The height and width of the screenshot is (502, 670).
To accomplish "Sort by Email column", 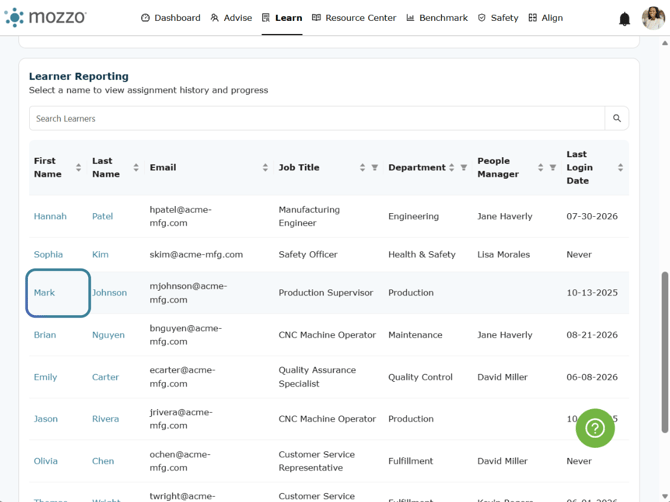I will click(265, 167).
